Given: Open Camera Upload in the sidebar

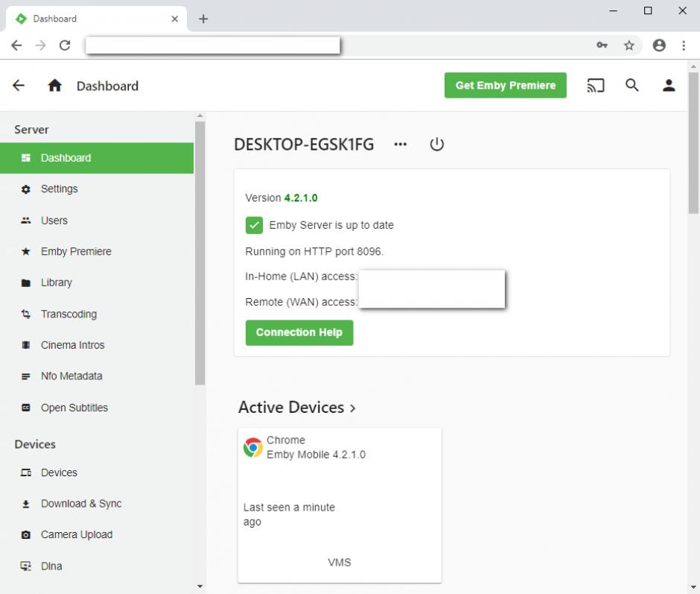Looking at the screenshot, I should coord(97,534).
